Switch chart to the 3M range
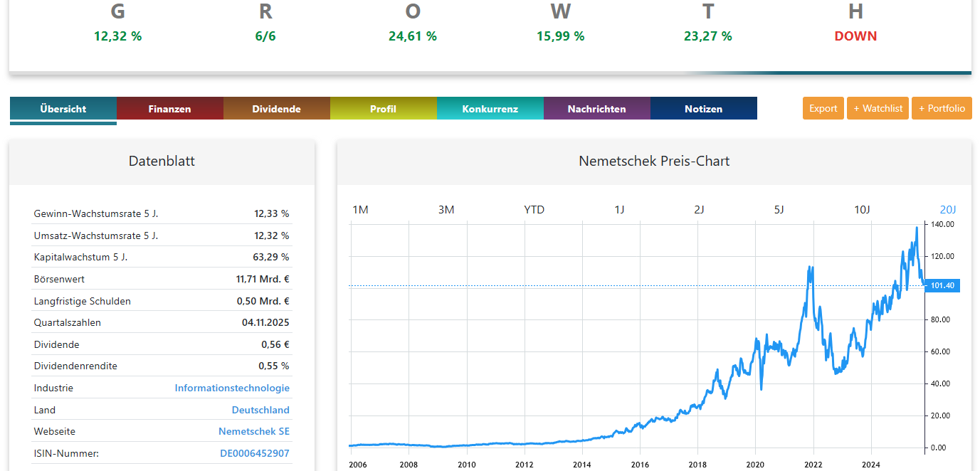980x471 pixels. tap(447, 209)
